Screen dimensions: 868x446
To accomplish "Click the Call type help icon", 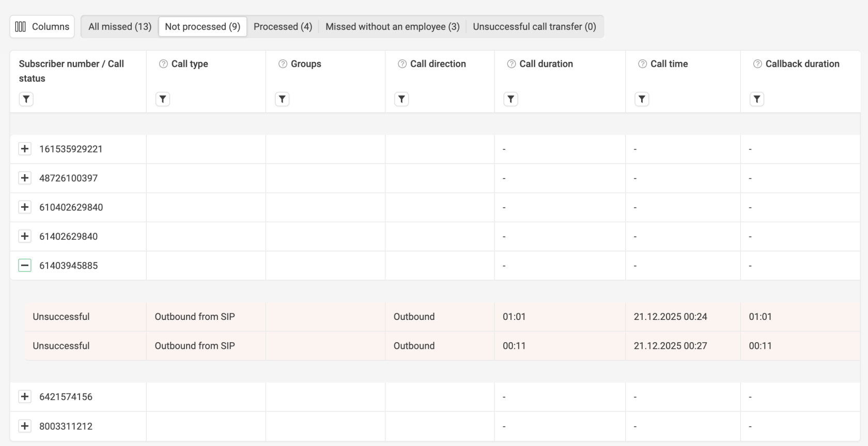I will tap(163, 64).
